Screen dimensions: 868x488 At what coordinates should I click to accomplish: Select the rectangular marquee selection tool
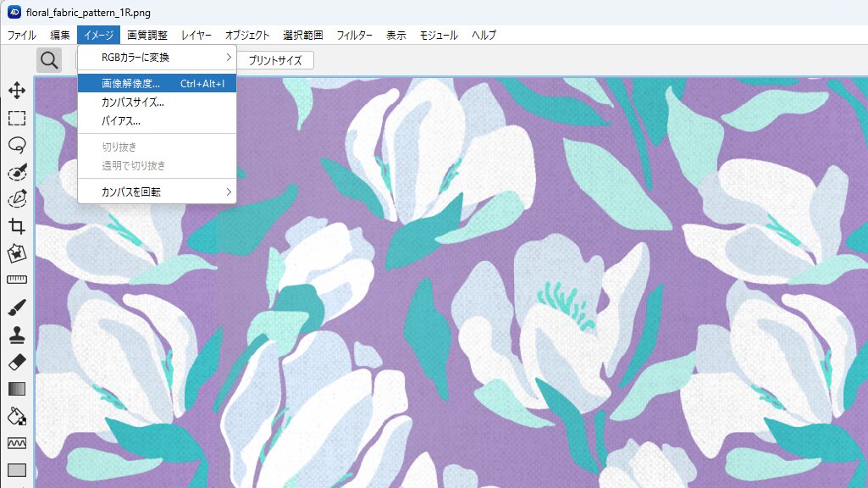[17, 118]
